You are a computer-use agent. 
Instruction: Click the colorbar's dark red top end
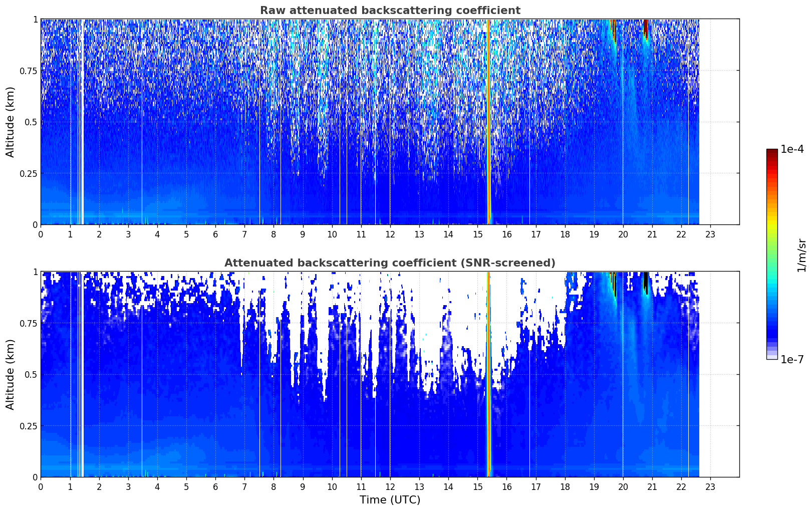[772, 153]
